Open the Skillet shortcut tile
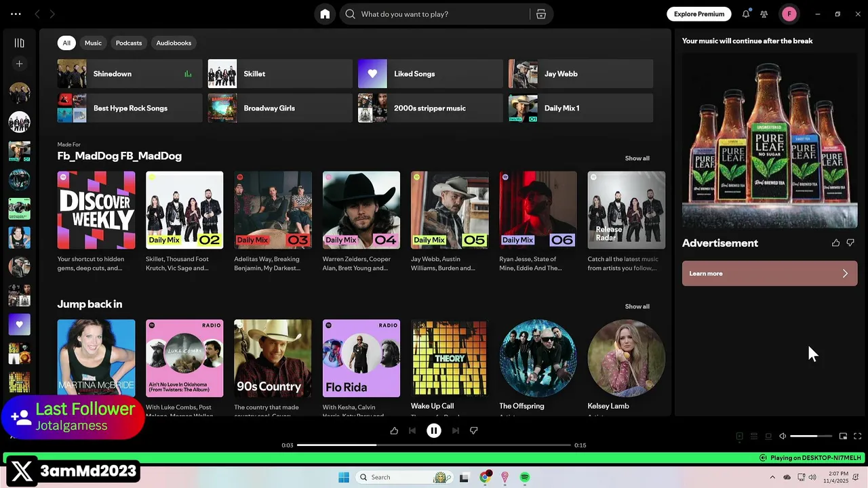This screenshot has height=488, width=868. [280, 74]
